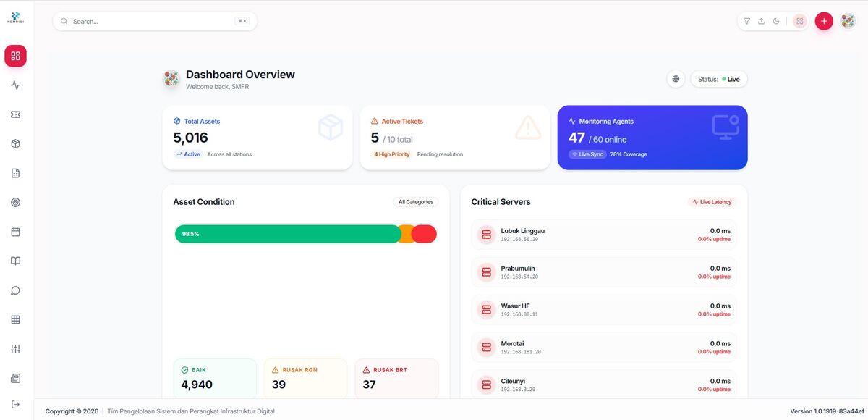Image resolution: width=868 pixels, height=420 pixels.
Task: Open the user avatar at top right
Action: coord(848,21)
